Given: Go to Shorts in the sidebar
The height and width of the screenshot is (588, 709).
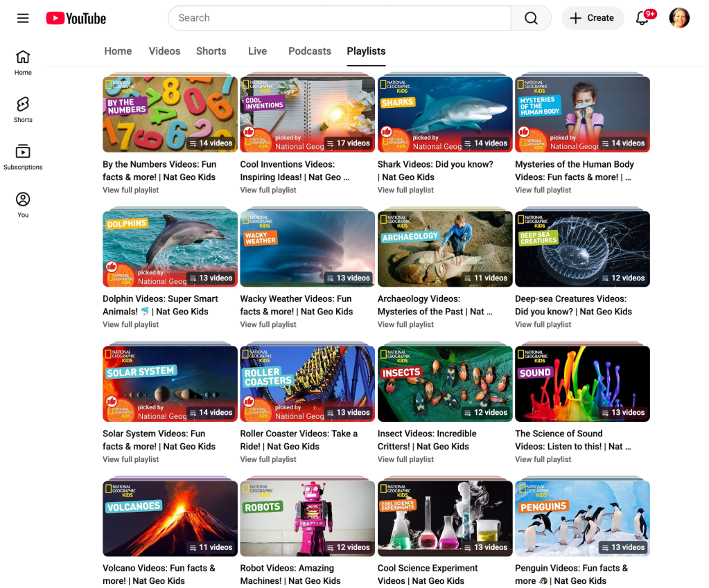Looking at the screenshot, I should 23,109.
